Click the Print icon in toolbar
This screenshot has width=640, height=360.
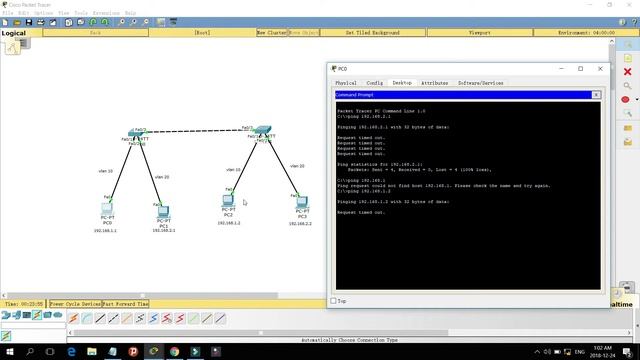tap(41, 22)
